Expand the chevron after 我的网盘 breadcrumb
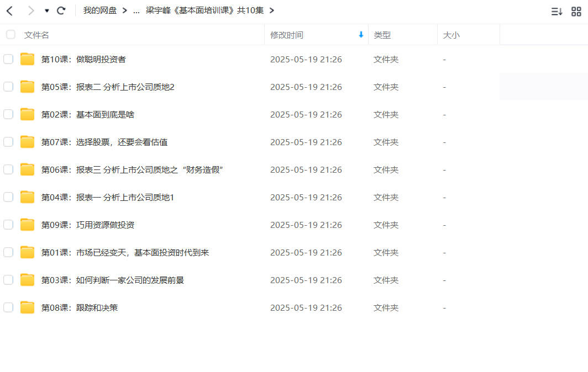Viewport: 588px width, 372px height. tap(124, 10)
